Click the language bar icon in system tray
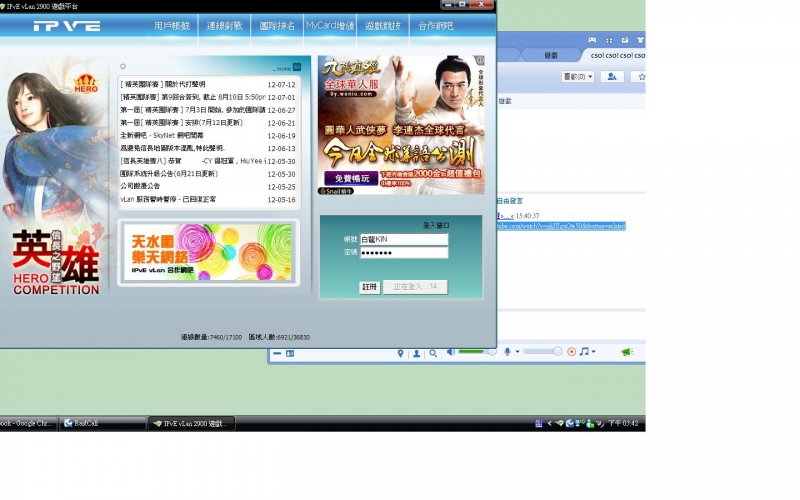Image resolution: width=800 pixels, height=500 pixels. [x=539, y=423]
